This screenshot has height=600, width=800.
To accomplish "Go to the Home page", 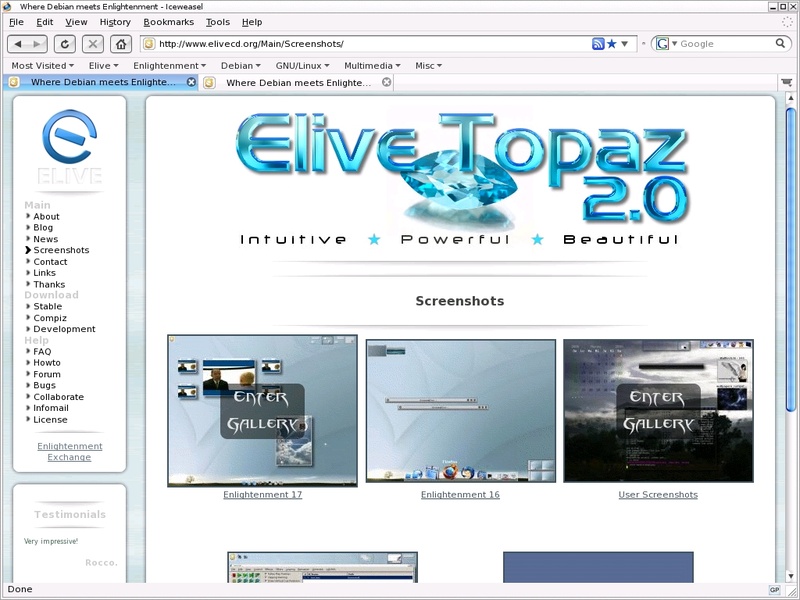I will pyautogui.click(x=121, y=44).
